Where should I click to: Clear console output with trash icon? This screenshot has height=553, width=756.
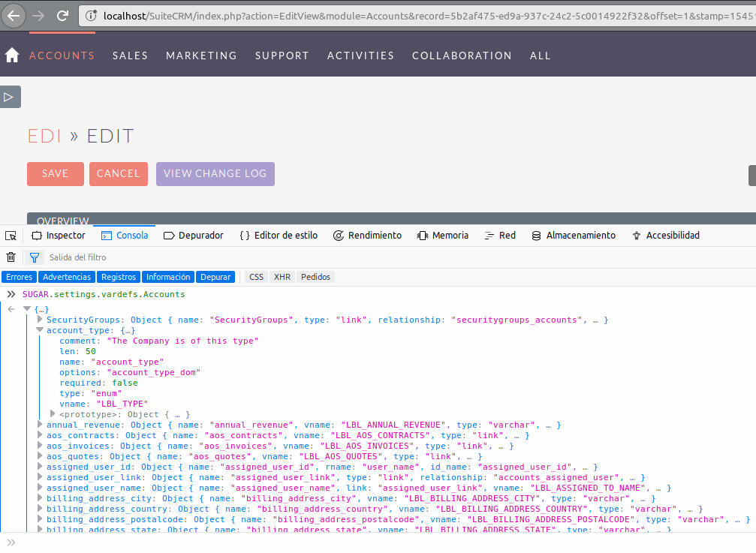click(11, 257)
